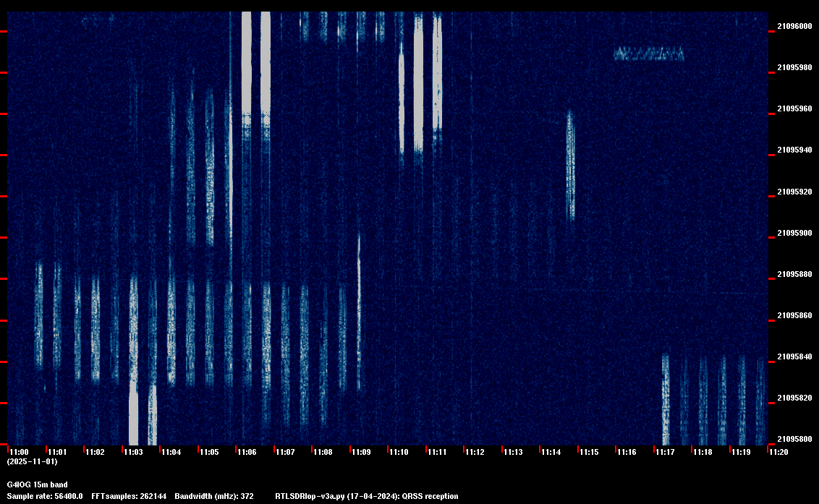Click the 21095960 frequency label
Viewport: 819px width, 504px height.
[794, 108]
